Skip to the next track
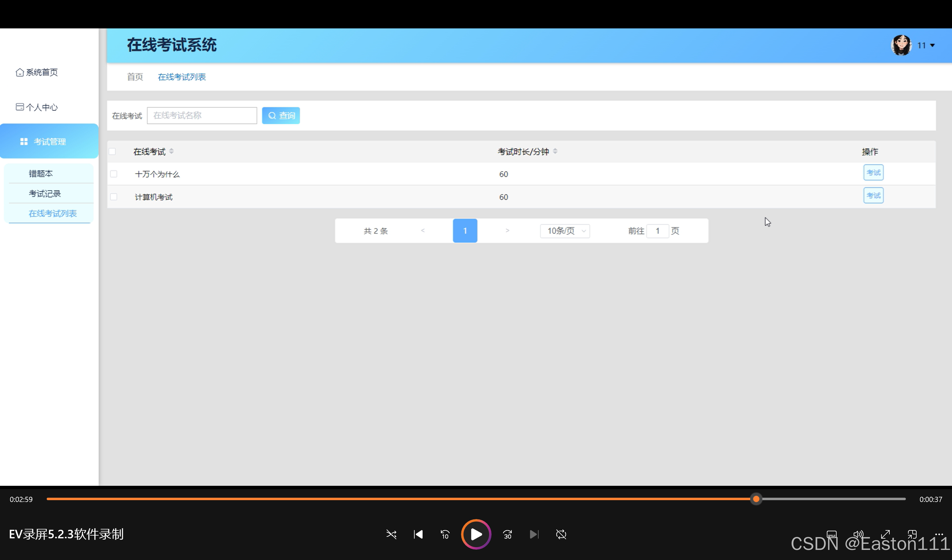Image resolution: width=952 pixels, height=560 pixels. click(534, 534)
